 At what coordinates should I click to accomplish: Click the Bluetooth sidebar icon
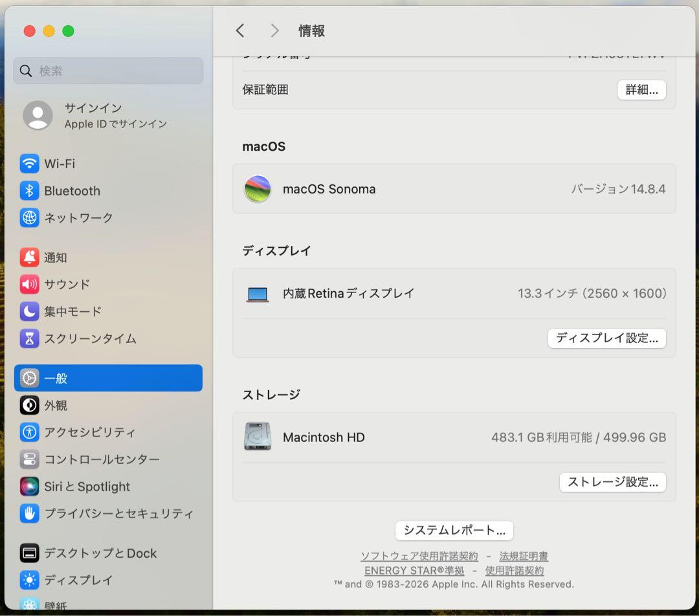point(29,191)
